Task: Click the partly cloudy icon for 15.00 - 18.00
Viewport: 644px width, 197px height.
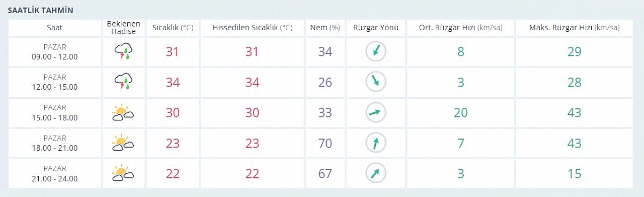Action: tap(123, 112)
